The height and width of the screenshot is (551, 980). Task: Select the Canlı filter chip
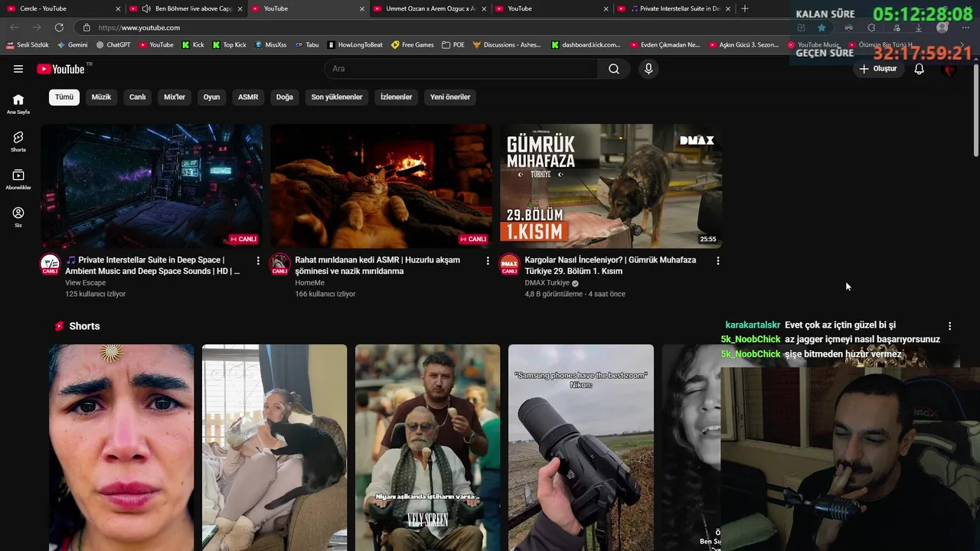click(x=138, y=97)
